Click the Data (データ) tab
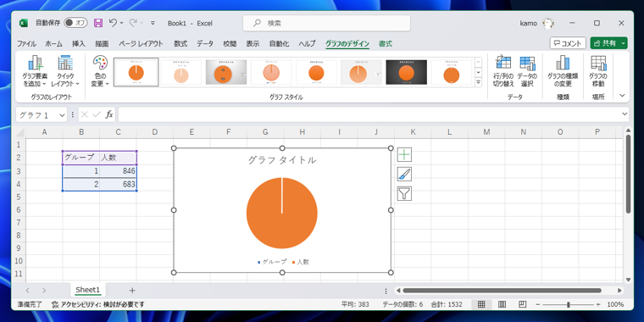This screenshot has width=644, height=322. tap(205, 44)
